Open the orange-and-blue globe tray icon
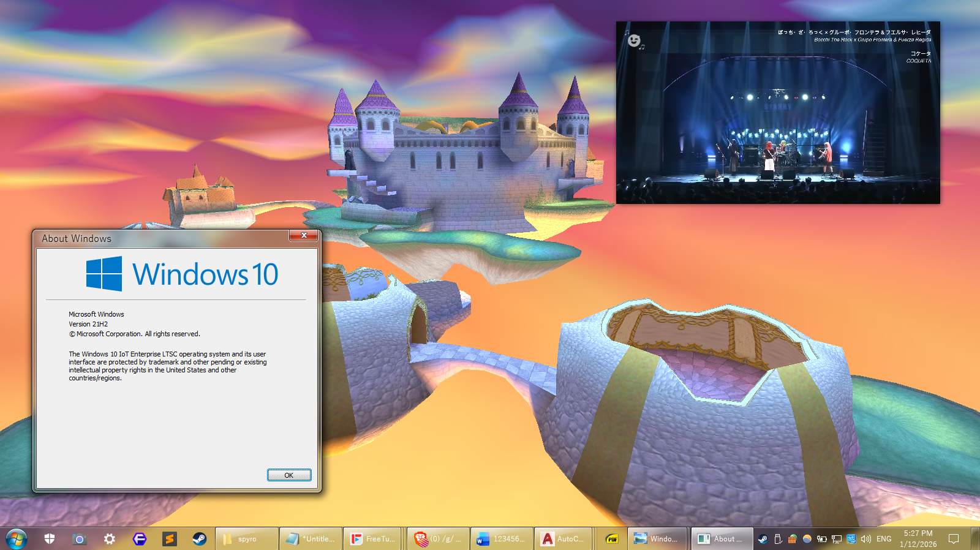Screen dimensions: 980x550 807,539
